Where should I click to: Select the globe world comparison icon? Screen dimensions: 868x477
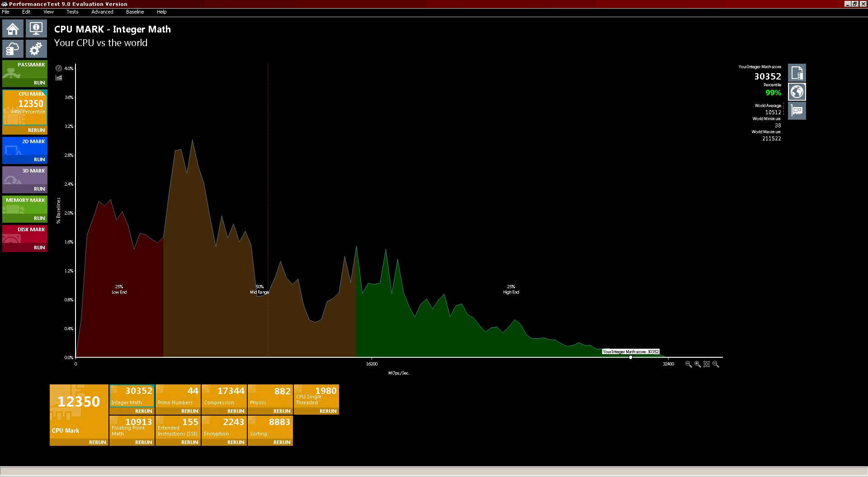[x=797, y=92]
